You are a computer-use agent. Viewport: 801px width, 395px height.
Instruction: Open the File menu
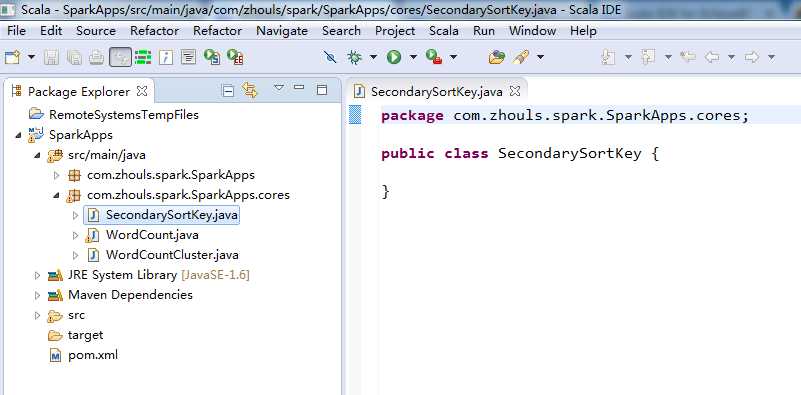pos(16,31)
